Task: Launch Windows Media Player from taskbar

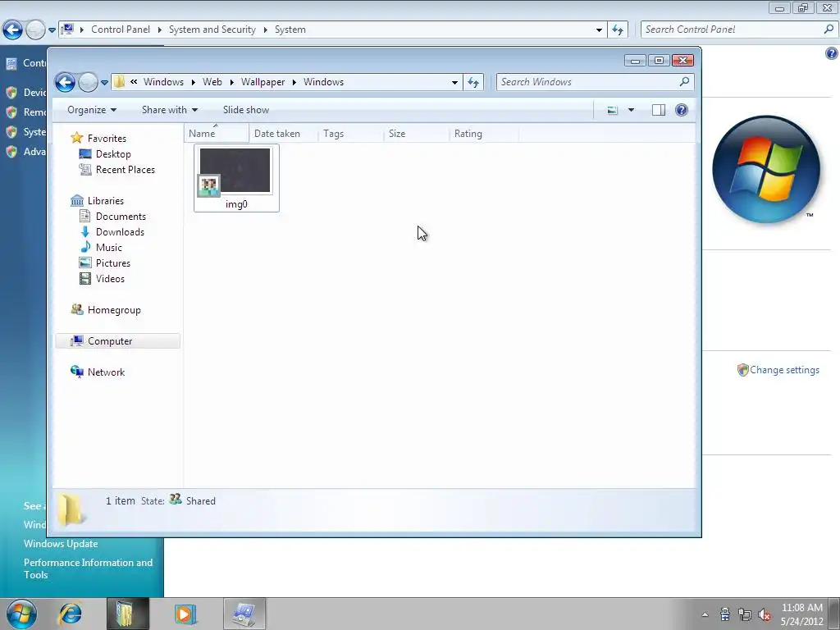Action: (x=186, y=614)
